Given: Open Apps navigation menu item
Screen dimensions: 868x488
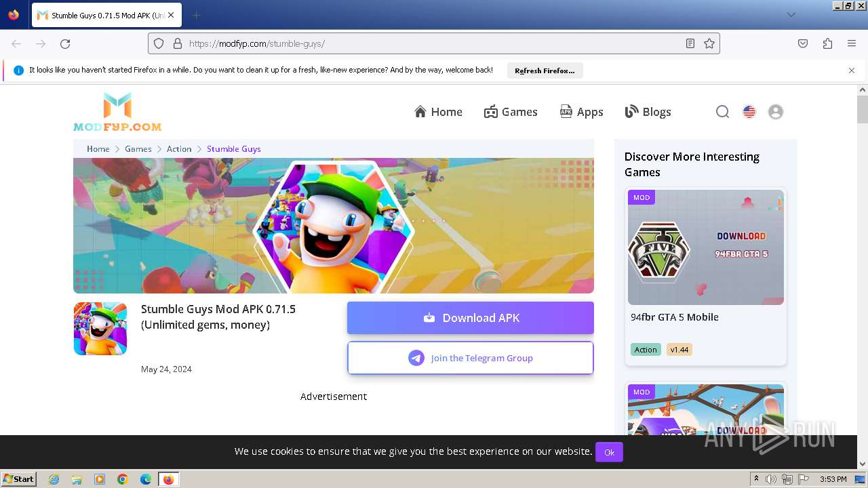Looking at the screenshot, I should [x=581, y=112].
